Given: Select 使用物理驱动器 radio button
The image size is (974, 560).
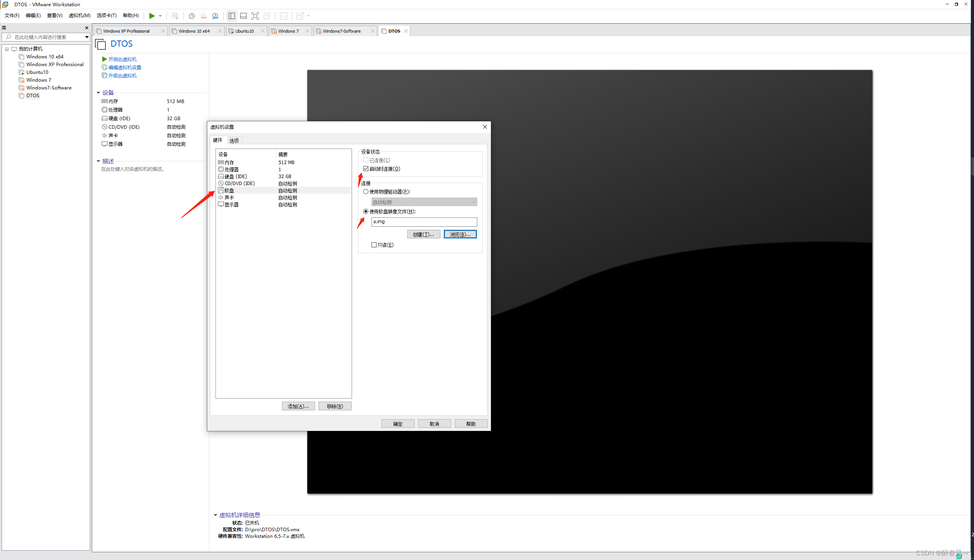Looking at the screenshot, I should [366, 192].
